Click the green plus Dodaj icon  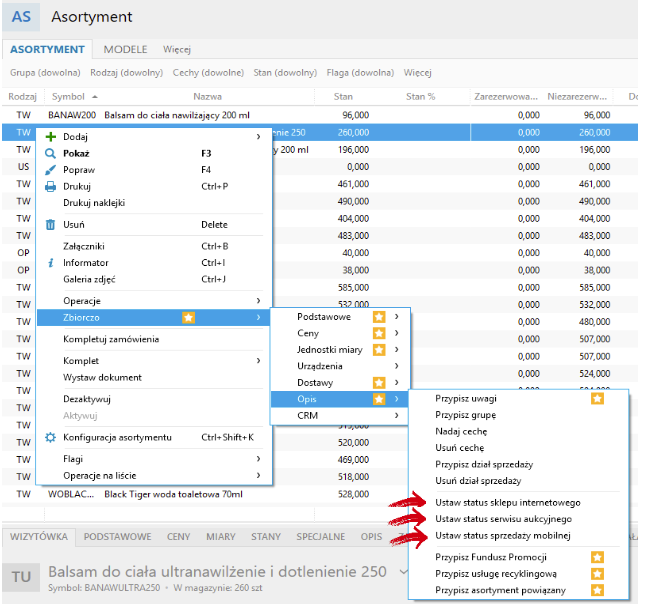tap(50, 137)
